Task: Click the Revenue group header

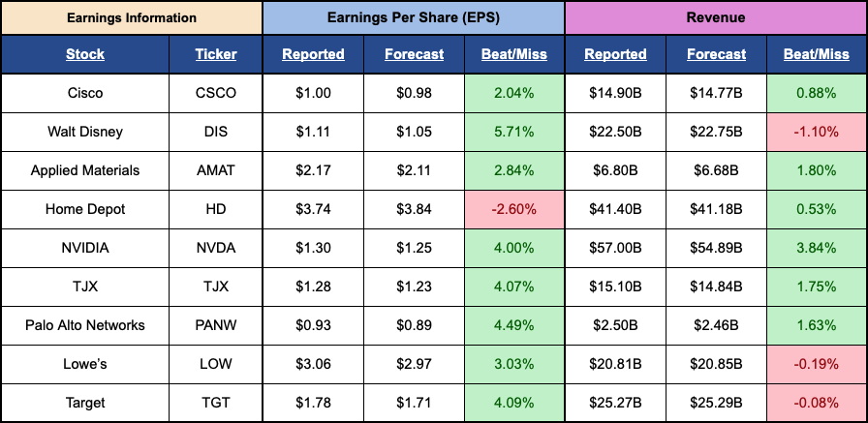Action: point(715,17)
